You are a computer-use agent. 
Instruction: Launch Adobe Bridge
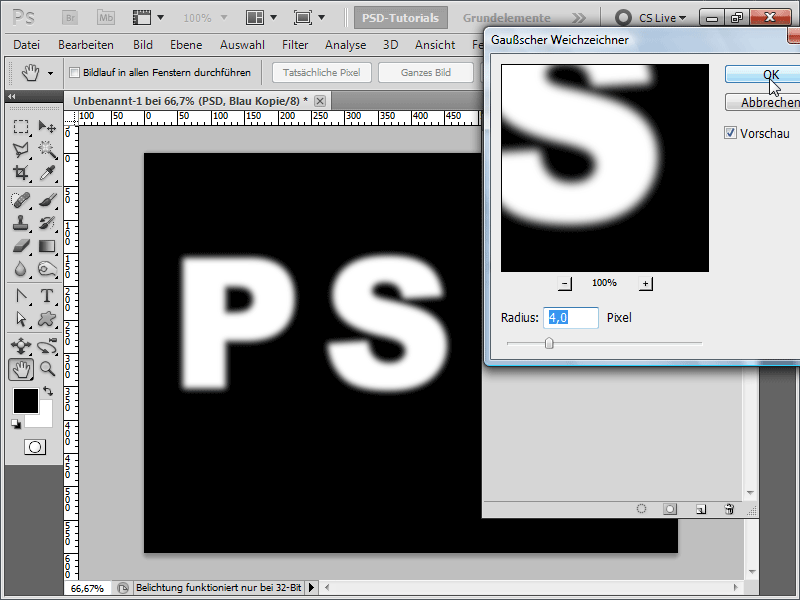point(70,18)
